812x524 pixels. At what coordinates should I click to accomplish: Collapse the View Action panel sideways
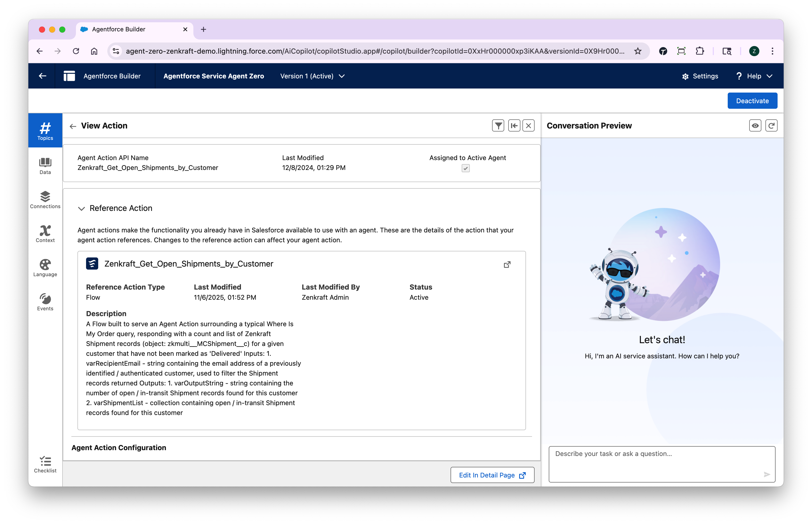(x=514, y=125)
